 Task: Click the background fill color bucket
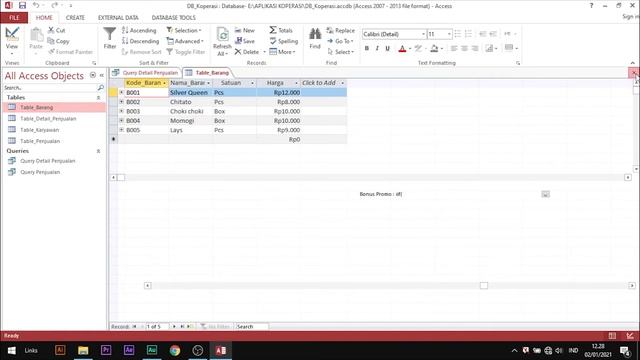(434, 49)
